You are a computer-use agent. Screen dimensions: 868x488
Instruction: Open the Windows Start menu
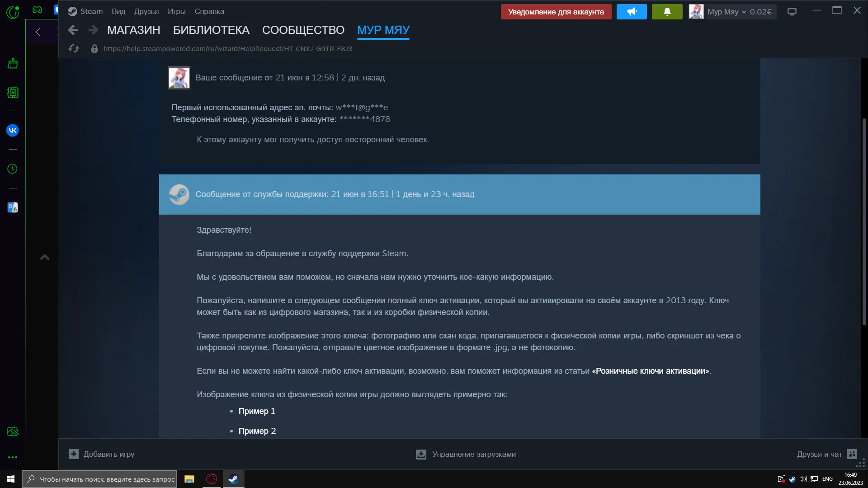[x=11, y=479]
